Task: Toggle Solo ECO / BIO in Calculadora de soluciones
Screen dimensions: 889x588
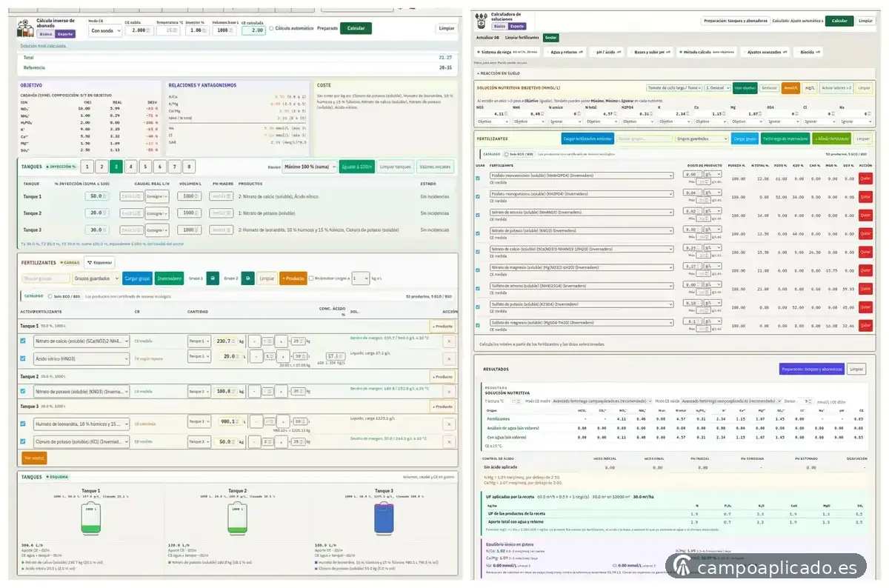Action: coord(505,154)
